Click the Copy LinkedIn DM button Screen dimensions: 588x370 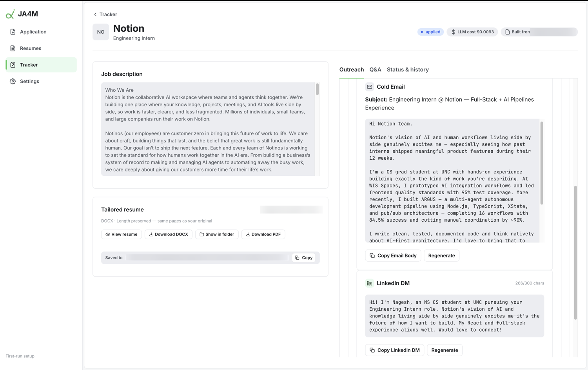coord(395,350)
